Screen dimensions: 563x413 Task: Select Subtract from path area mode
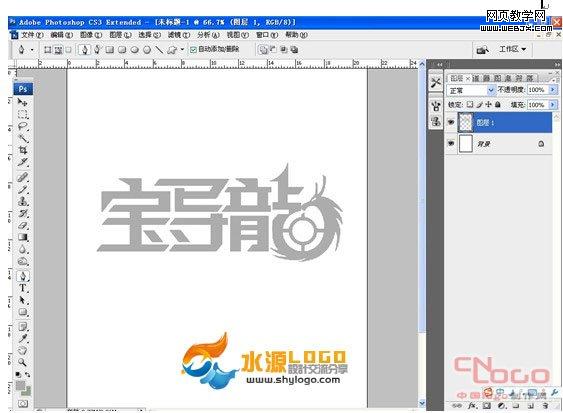click(x=273, y=50)
